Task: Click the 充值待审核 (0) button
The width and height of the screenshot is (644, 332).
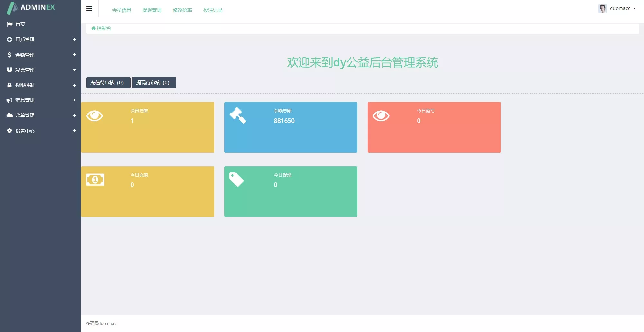Action: click(108, 83)
